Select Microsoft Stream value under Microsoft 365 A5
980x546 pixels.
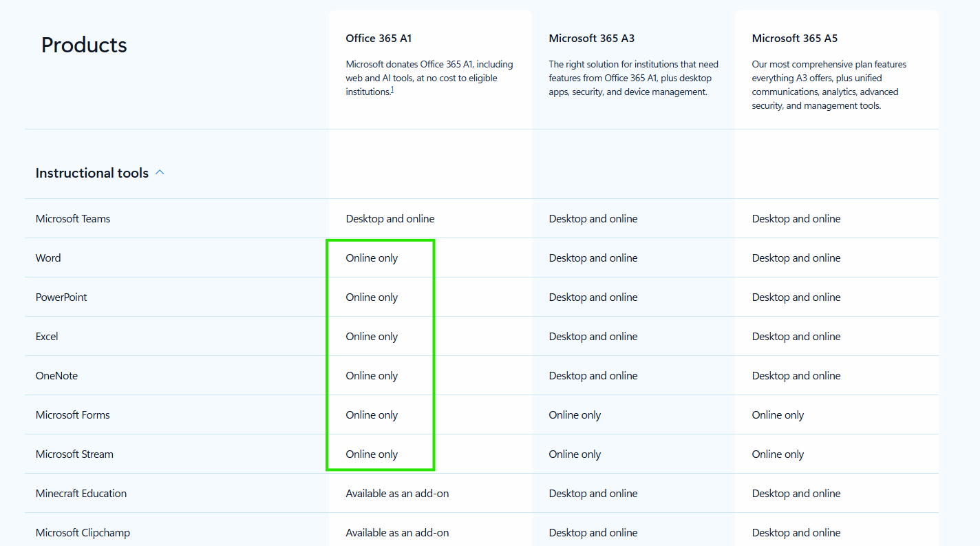pos(778,454)
